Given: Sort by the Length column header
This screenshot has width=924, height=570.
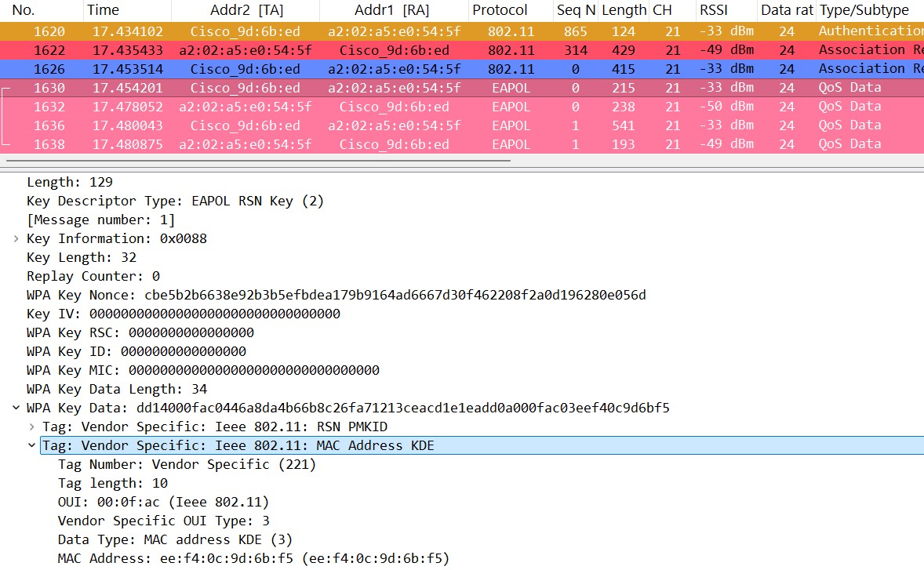Looking at the screenshot, I should pyautogui.click(x=624, y=10).
